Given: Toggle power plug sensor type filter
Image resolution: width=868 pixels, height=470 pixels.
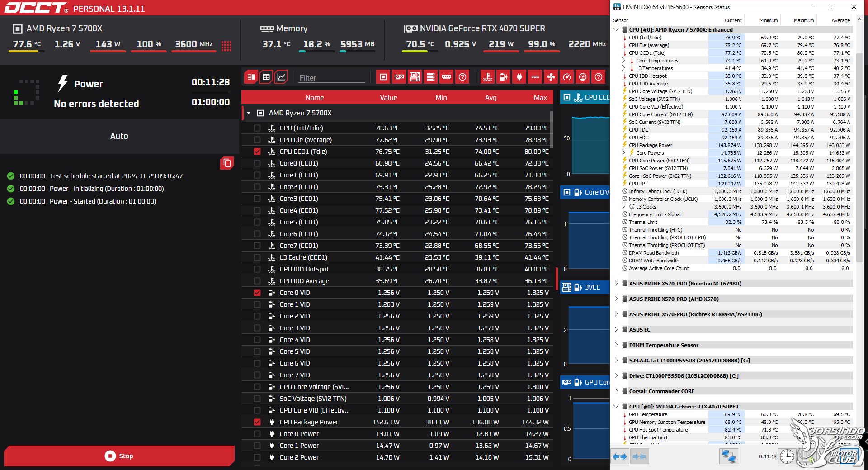Looking at the screenshot, I should 519,77.
